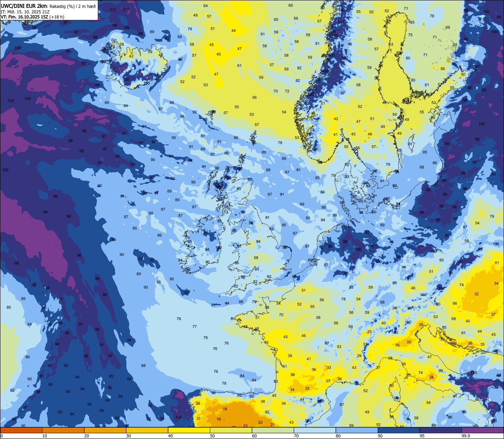This screenshot has height=439, width=504.
Task: Click the legend scale label 90
Action: point(380,436)
